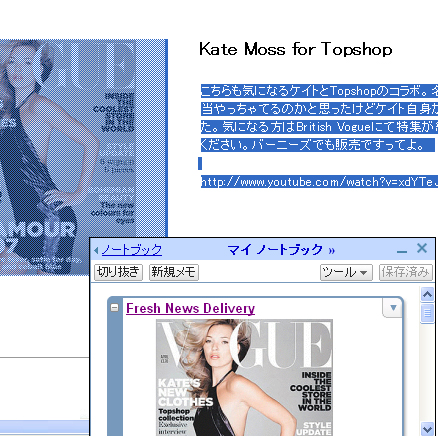
Task: Open the note options dropdown arrow
Action: coord(393,307)
